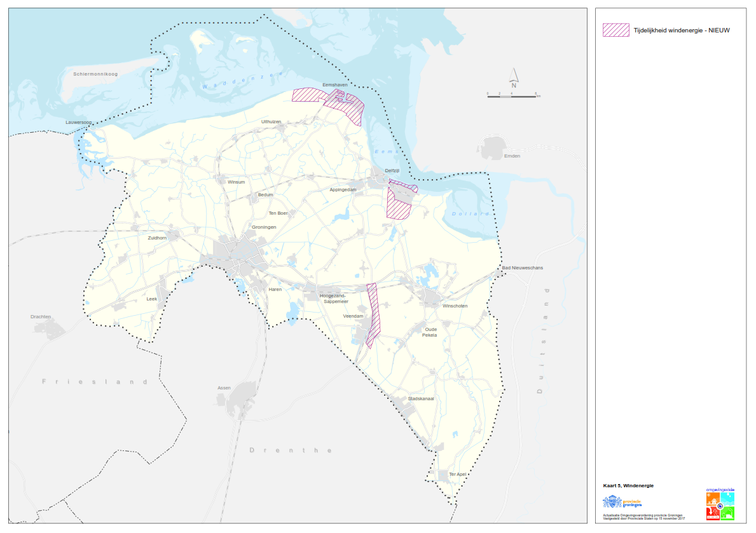This screenshot has height=533, width=756.
Task: Click the cyan water tile in Omgevingsvisie logo
Action: pyautogui.click(x=728, y=499)
